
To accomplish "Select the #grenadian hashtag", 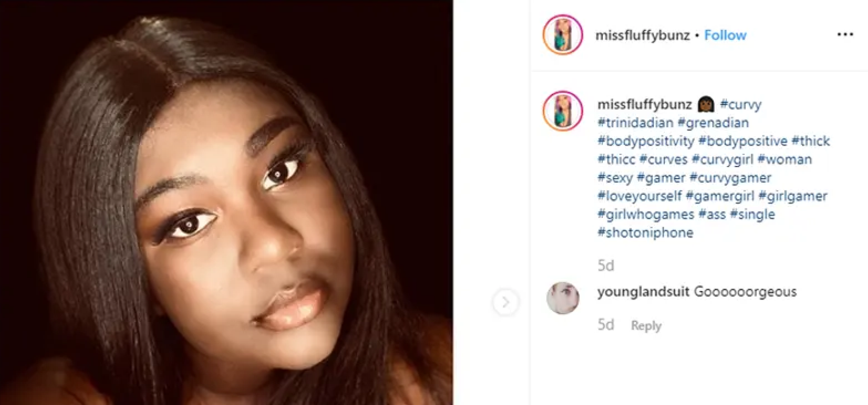I will point(713,123).
